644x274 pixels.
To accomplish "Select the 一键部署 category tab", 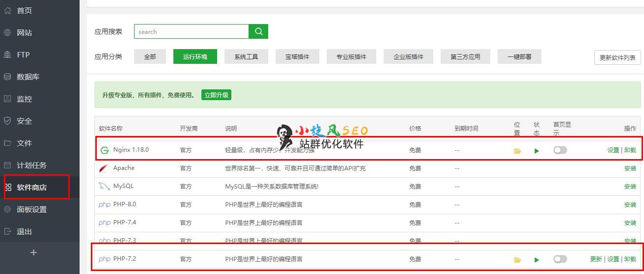I will [x=519, y=56].
